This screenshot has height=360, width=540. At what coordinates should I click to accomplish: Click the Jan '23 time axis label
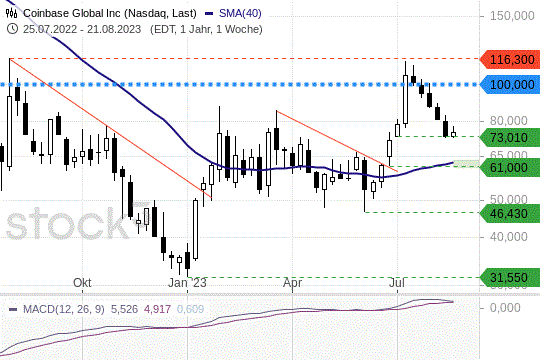click(187, 283)
